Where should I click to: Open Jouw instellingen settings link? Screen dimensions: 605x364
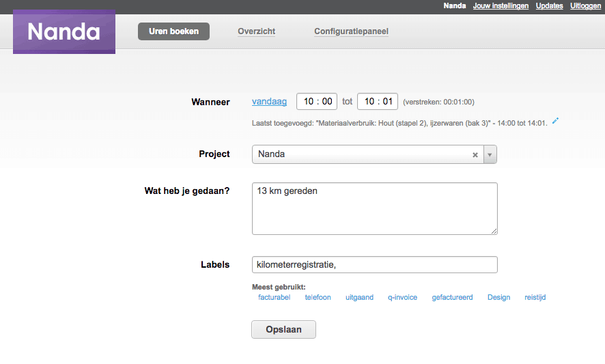pyautogui.click(x=501, y=5)
